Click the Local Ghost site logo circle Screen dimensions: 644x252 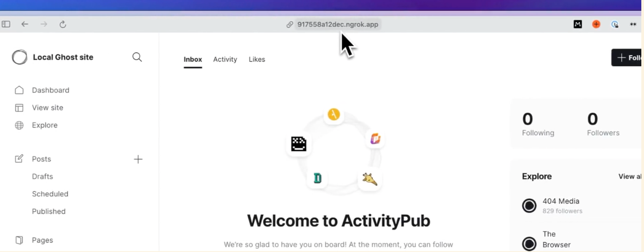pyautogui.click(x=20, y=57)
